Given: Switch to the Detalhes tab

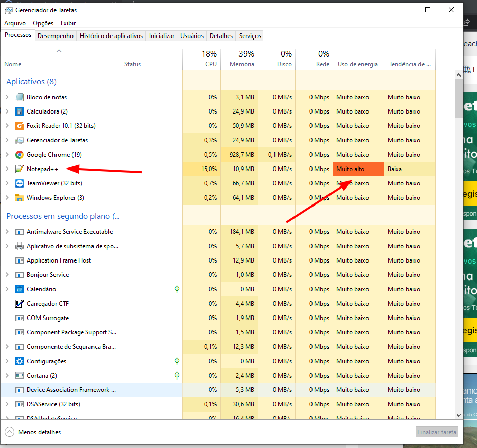Looking at the screenshot, I should click(221, 36).
